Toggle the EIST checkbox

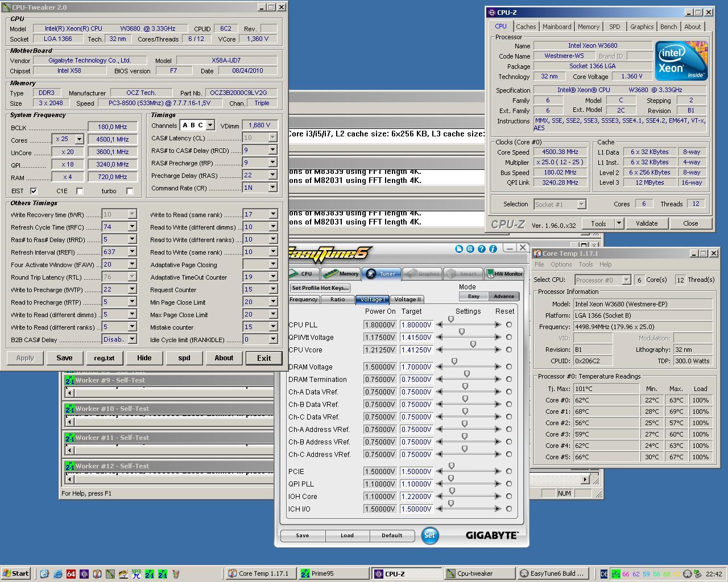[x=34, y=191]
